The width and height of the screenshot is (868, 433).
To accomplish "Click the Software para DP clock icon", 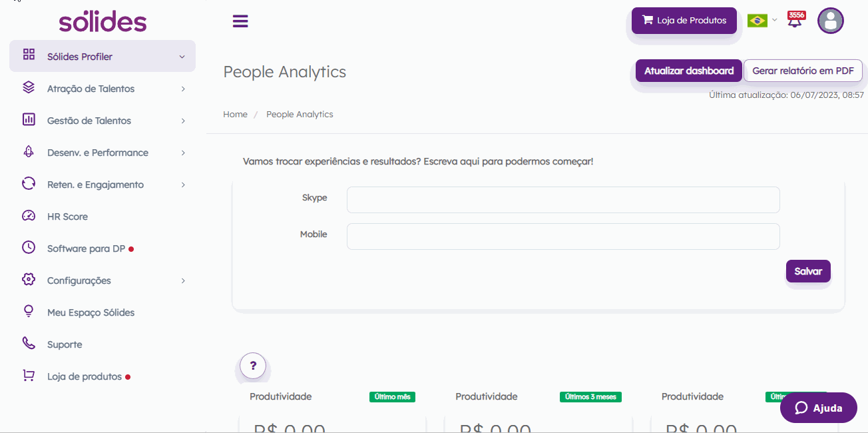I will (x=29, y=248).
